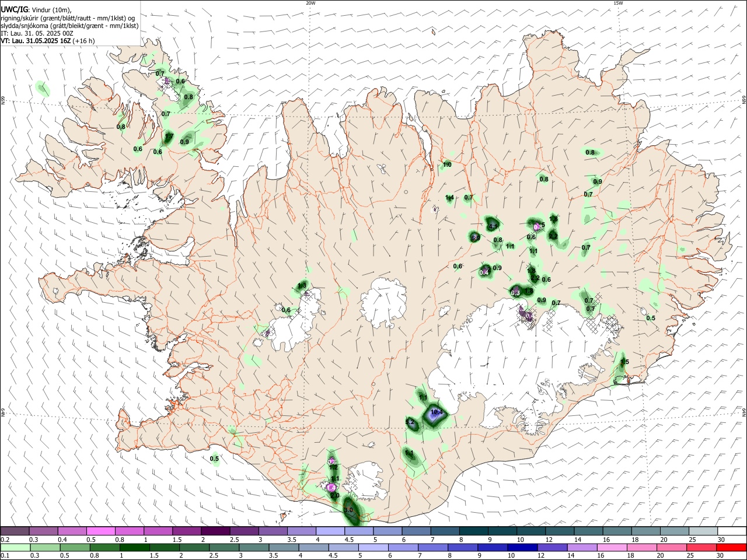Click the '3.0' precipitation value on the south coast
Screen dimensions: 747x560
348,510
